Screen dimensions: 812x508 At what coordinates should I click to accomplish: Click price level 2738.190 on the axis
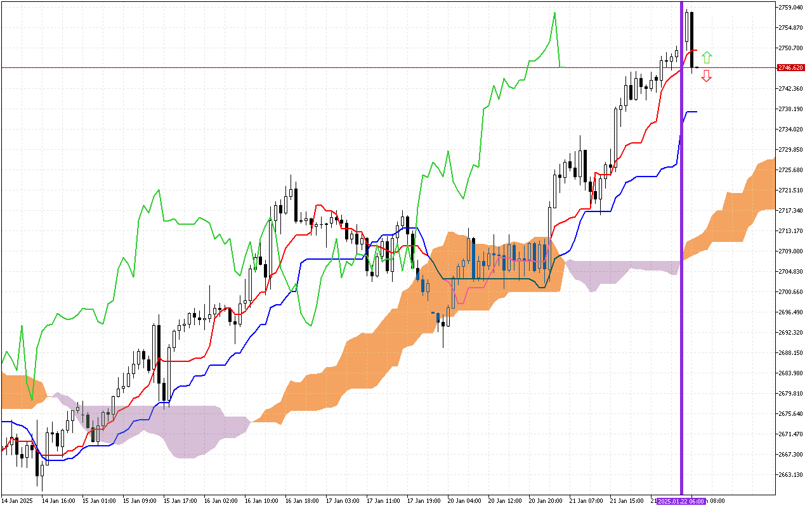(792, 109)
